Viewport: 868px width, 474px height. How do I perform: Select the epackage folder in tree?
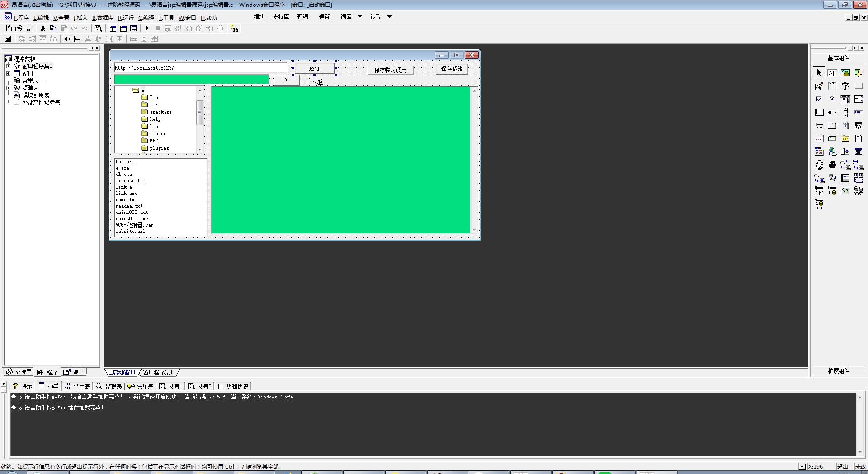pos(160,112)
